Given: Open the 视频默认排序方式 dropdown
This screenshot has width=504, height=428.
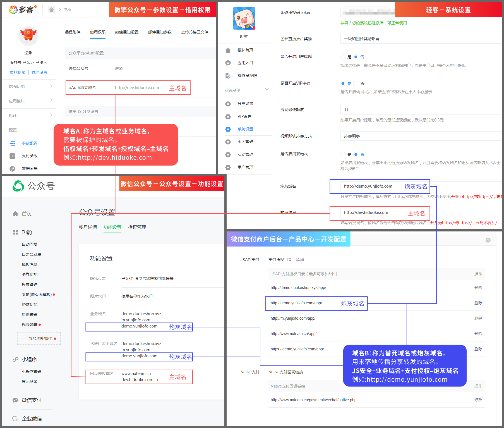Looking at the screenshot, I should tap(421, 136).
